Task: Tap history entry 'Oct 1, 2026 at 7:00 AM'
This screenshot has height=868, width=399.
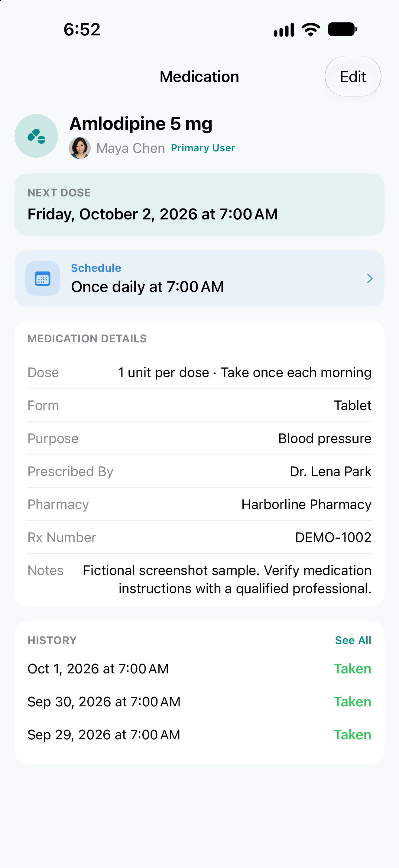Action: [98, 669]
